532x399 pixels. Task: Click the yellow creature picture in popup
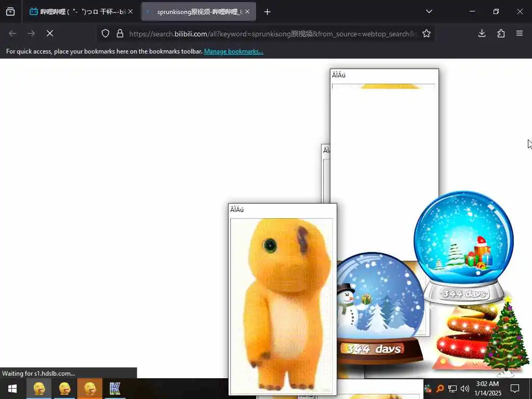point(282,305)
